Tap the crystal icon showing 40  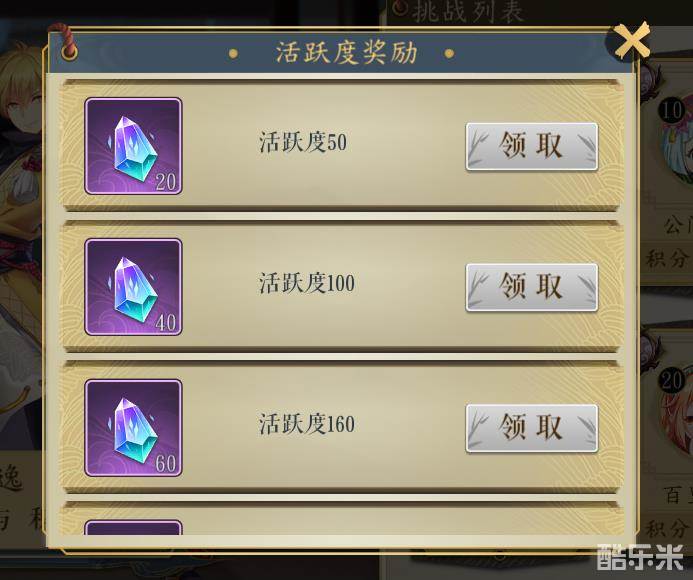click(133, 287)
